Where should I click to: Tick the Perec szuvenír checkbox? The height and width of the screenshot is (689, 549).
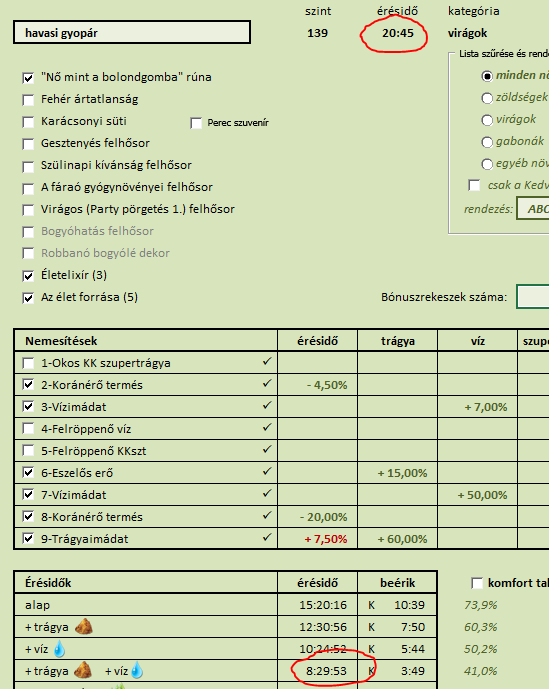tap(196, 123)
